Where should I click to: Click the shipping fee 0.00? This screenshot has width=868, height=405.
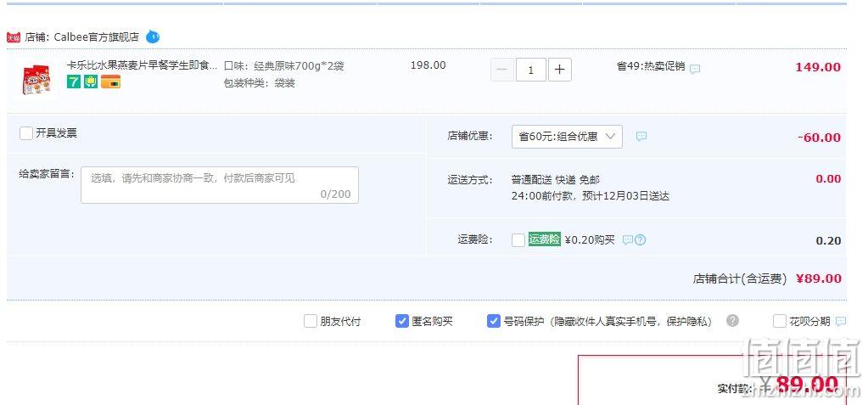[829, 179]
